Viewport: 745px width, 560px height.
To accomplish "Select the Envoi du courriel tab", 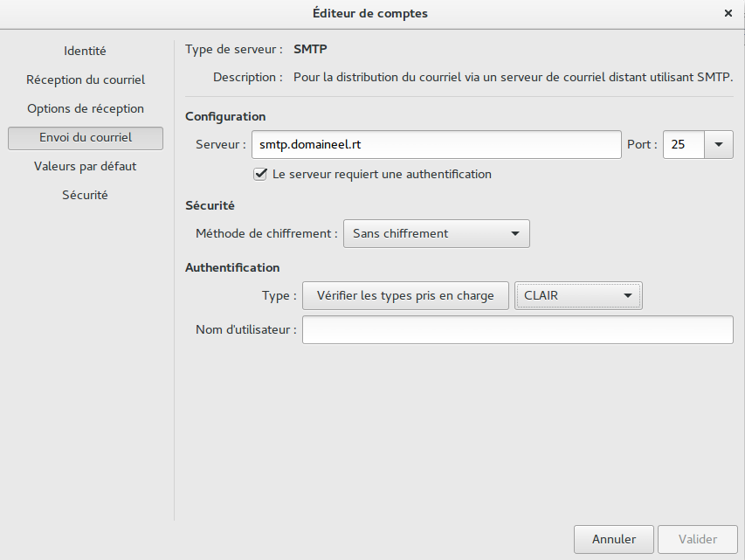I will (86, 138).
